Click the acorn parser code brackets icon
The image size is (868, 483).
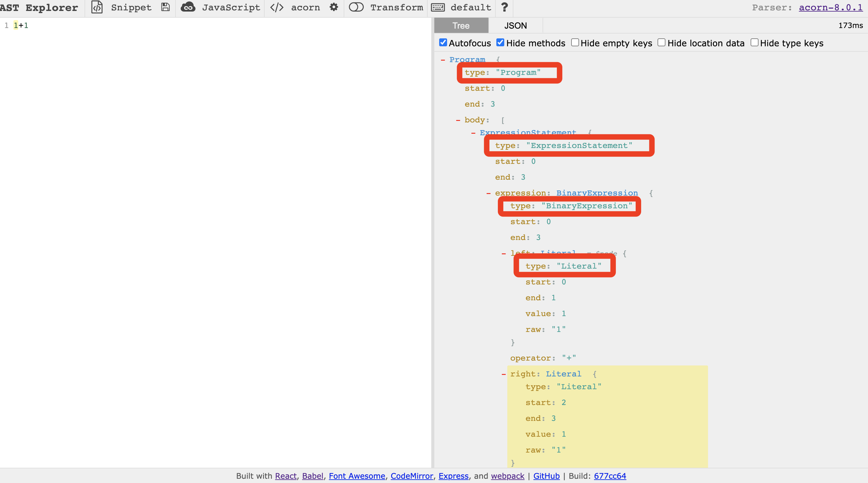point(277,7)
